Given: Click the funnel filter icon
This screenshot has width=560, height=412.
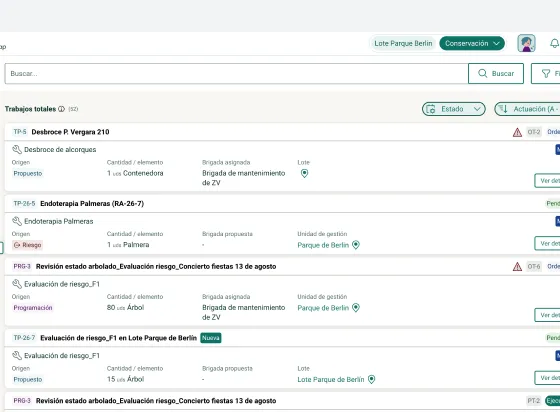Looking at the screenshot, I should pyautogui.click(x=546, y=74).
